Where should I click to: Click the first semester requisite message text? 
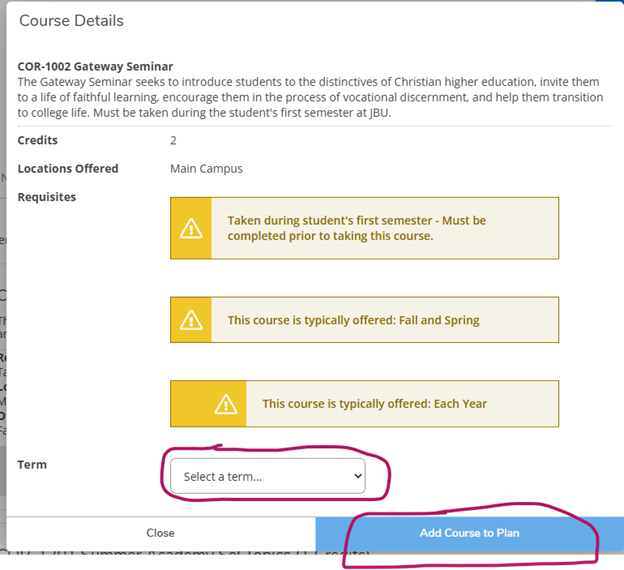356,228
